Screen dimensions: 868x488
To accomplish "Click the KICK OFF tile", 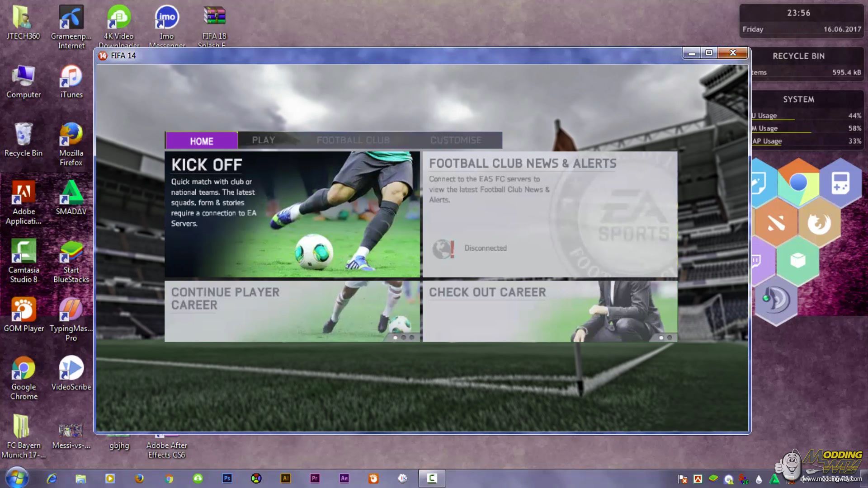I will tap(292, 214).
